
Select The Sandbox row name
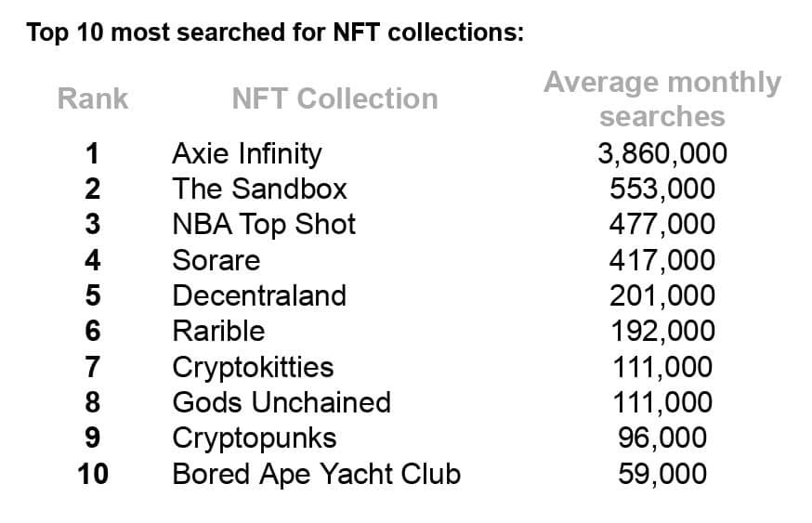point(259,189)
